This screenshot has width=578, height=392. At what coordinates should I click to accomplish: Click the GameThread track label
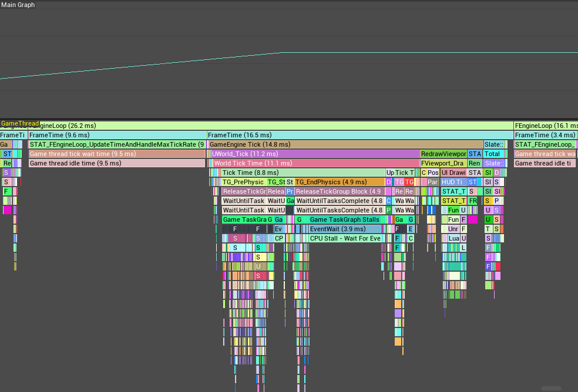click(20, 123)
